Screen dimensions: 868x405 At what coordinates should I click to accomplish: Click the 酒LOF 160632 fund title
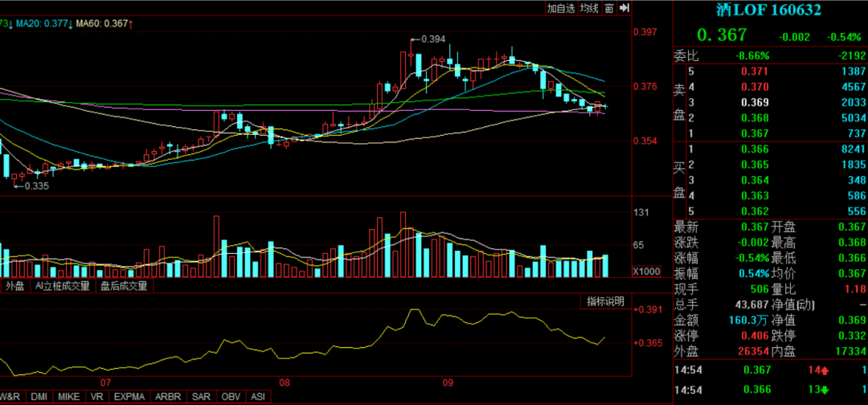click(x=768, y=10)
